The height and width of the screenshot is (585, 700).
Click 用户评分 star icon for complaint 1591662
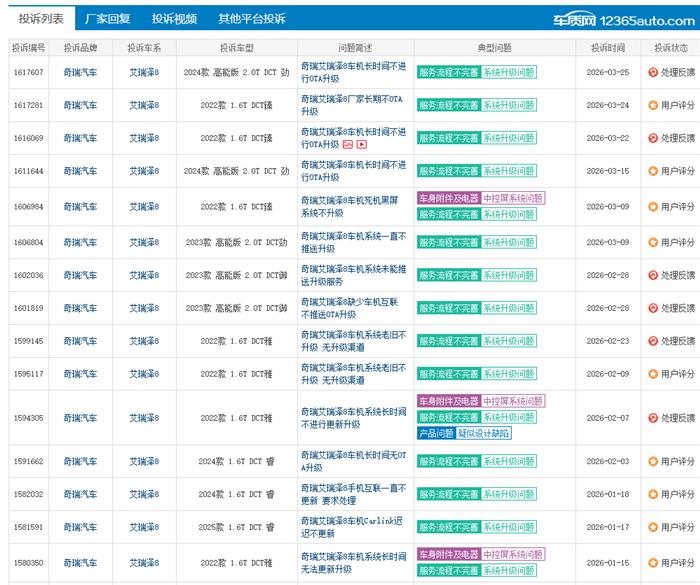pos(653,462)
